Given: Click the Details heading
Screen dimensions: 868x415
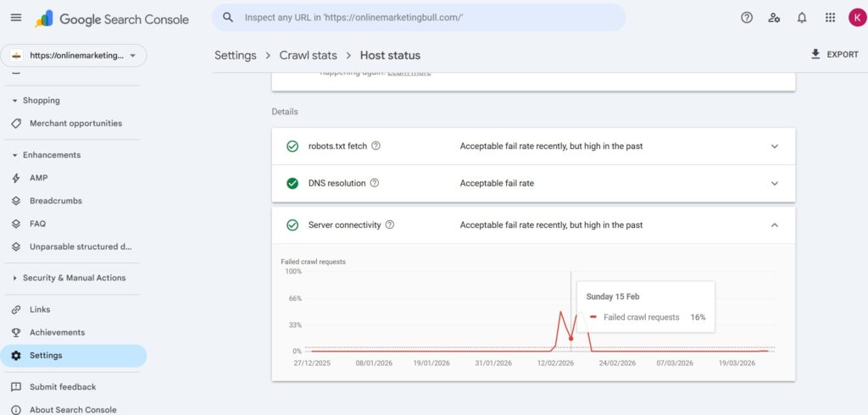Looking at the screenshot, I should click(x=285, y=112).
